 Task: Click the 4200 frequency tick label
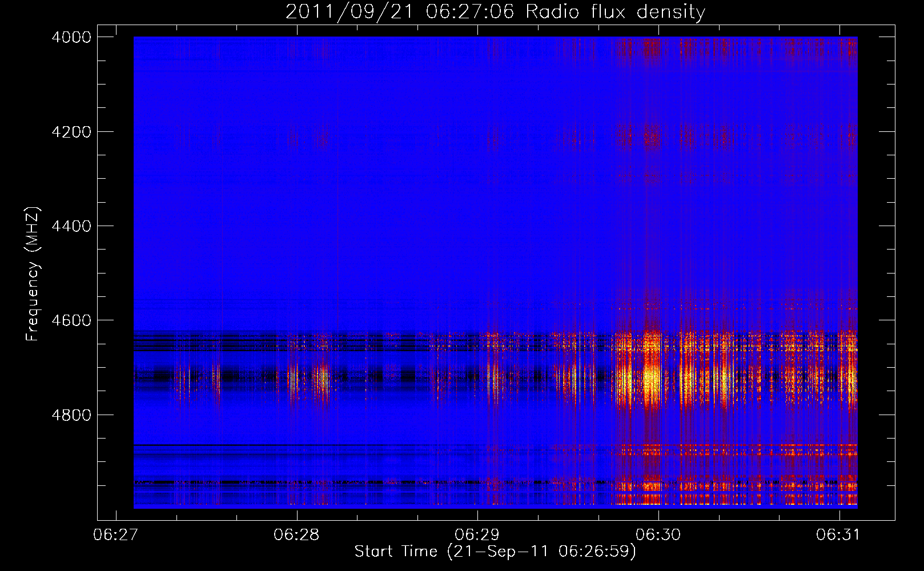click(71, 132)
